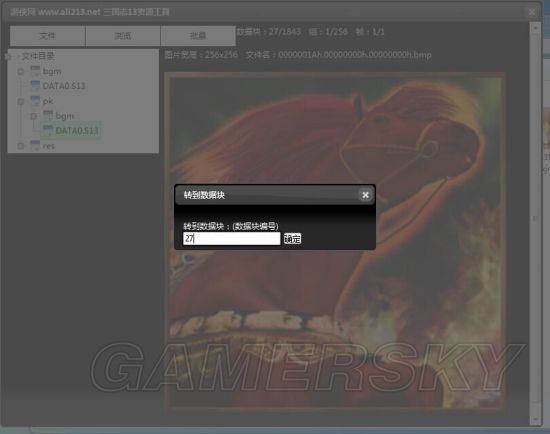Screen dimensions: 550x434
Task: Select the DATA0.S13 below top-level bgm
Action: [x=64, y=86]
